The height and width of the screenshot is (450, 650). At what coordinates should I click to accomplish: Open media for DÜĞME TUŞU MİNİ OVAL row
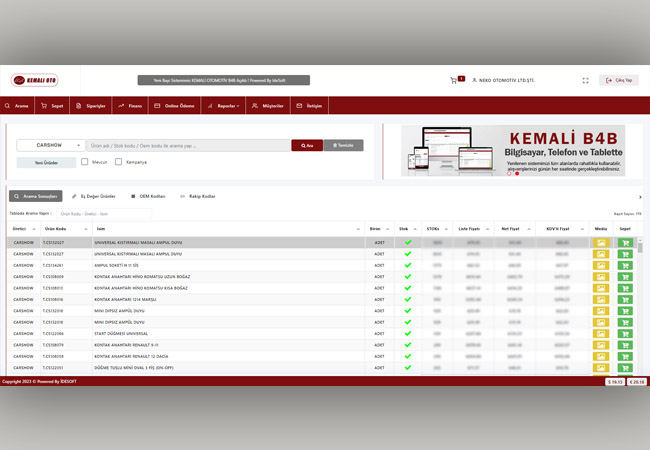tap(601, 368)
